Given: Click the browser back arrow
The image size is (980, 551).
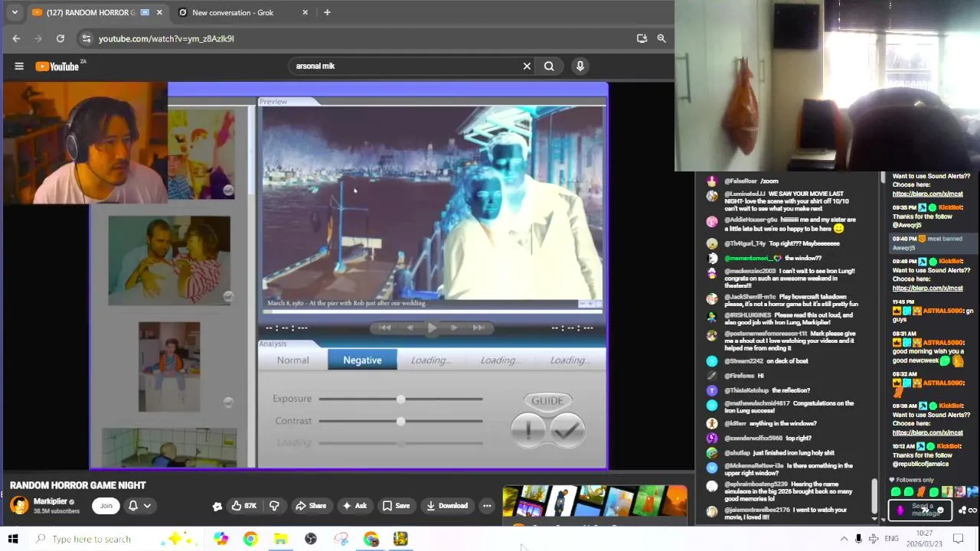Looking at the screenshot, I should pos(16,38).
